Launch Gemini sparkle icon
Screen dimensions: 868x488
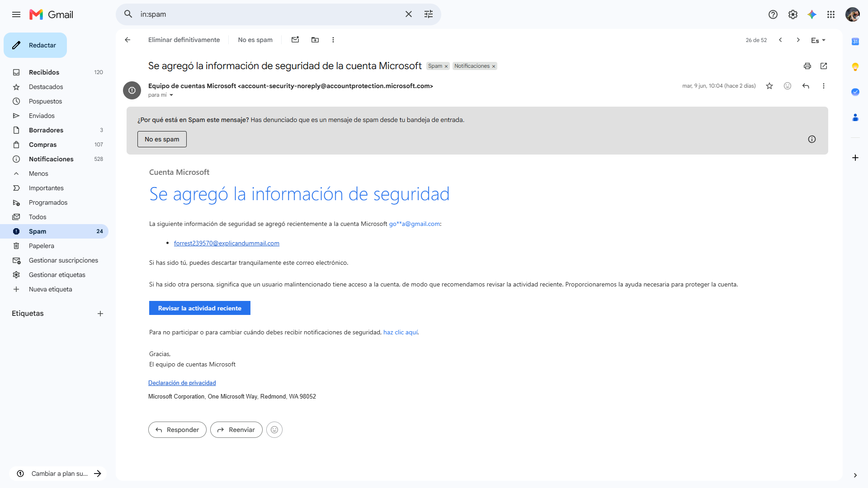click(x=812, y=14)
